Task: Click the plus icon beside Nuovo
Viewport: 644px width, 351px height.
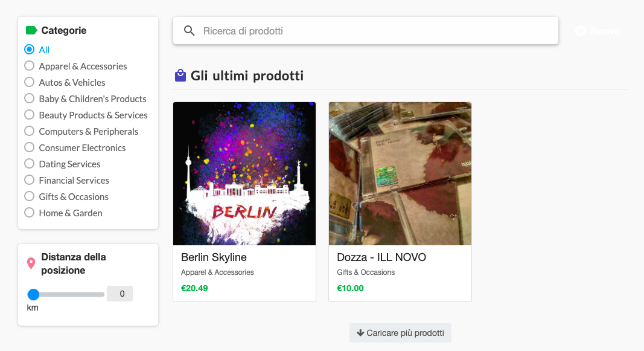Action: pyautogui.click(x=581, y=31)
